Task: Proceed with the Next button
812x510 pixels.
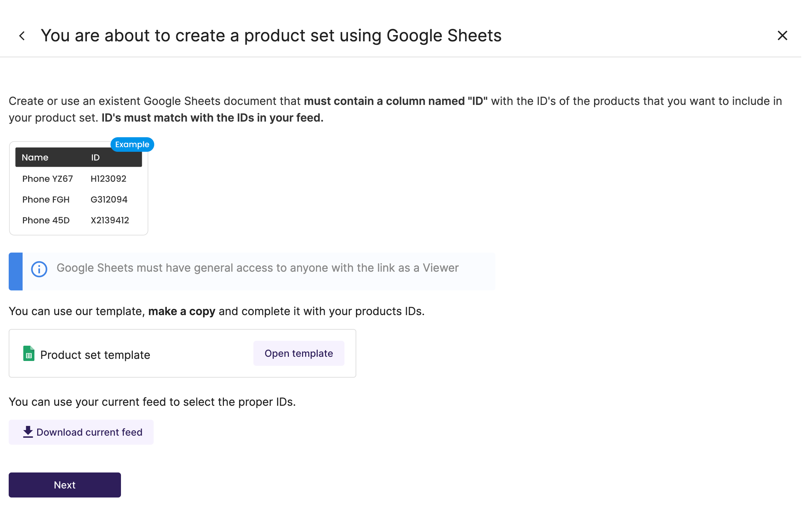Action: [x=65, y=485]
